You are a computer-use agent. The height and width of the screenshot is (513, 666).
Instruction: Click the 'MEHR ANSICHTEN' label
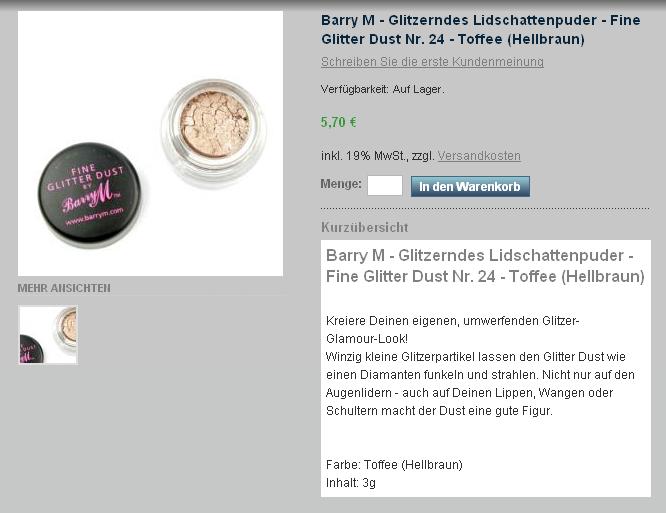click(64, 288)
